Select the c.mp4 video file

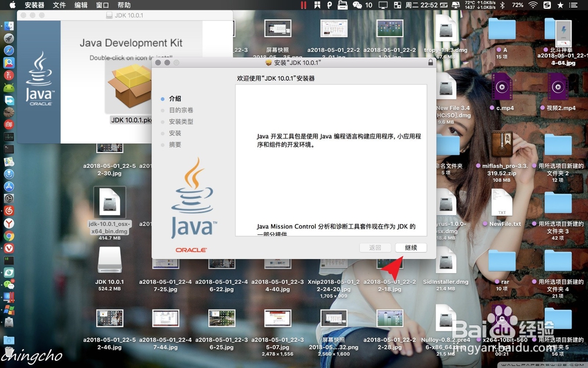point(502,87)
